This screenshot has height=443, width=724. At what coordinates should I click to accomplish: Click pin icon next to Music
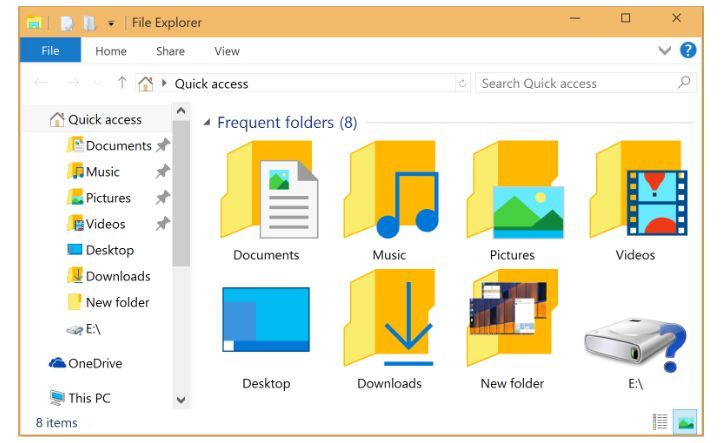pos(163,172)
